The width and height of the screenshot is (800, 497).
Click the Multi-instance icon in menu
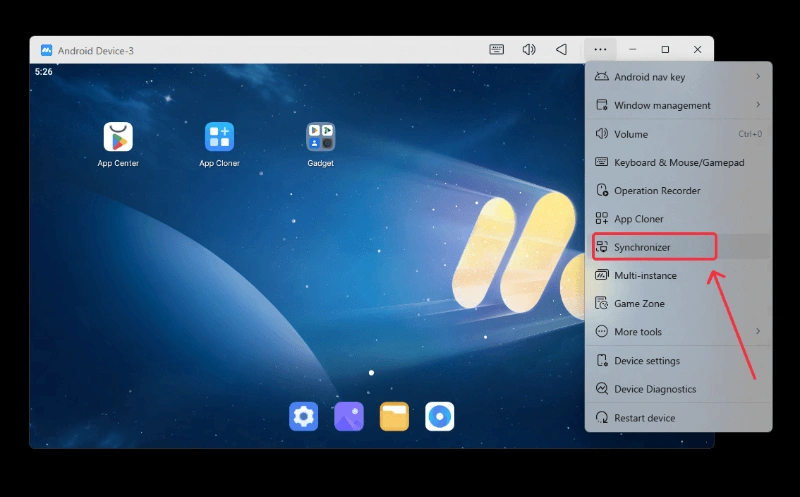(x=602, y=275)
